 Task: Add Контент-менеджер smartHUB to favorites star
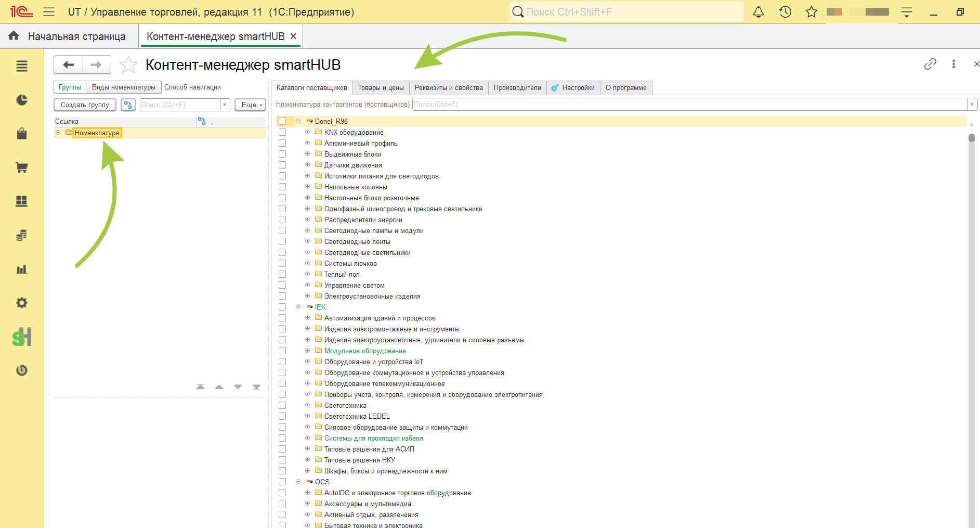128,65
